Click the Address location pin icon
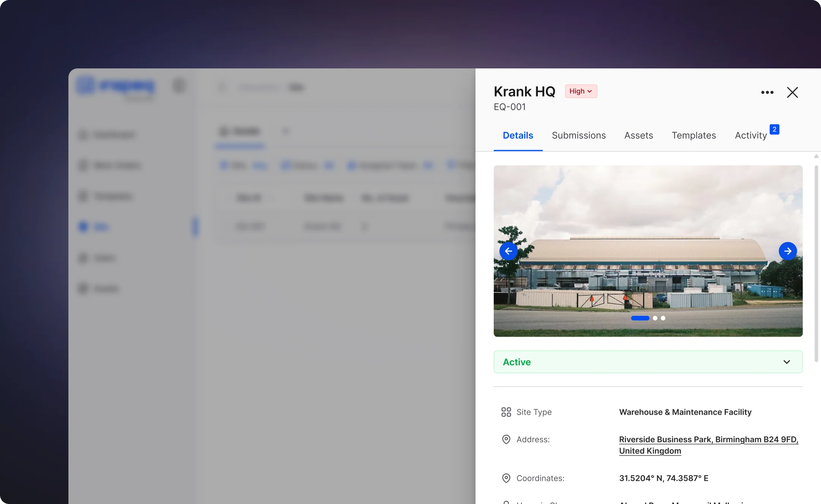The height and width of the screenshot is (504, 821). pos(506,439)
